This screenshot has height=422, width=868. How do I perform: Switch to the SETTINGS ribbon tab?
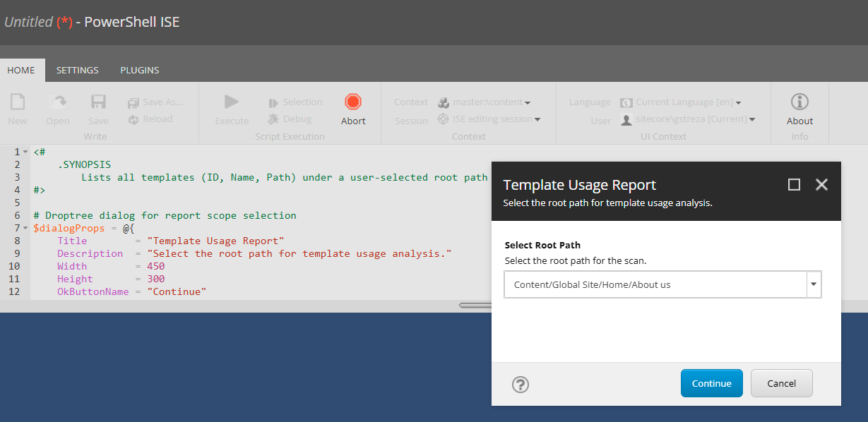coord(78,70)
